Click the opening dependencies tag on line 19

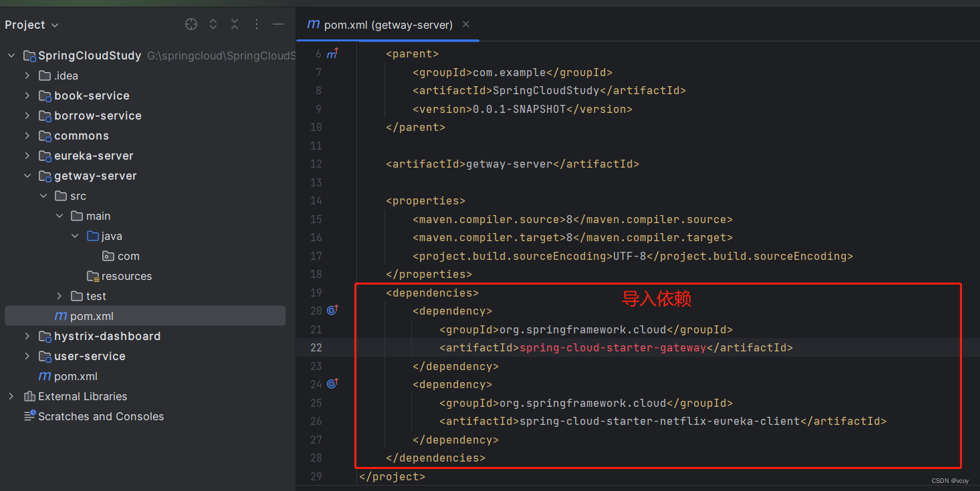(x=433, y=293)
